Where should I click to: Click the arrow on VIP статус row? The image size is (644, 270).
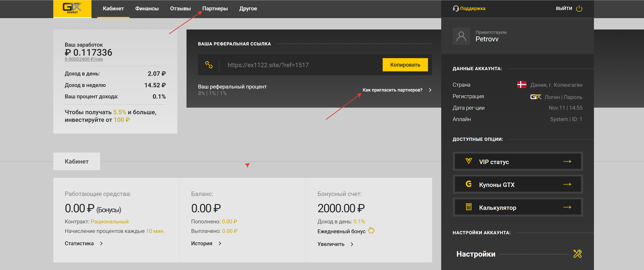pyautogui.click(x=567, y=161)
